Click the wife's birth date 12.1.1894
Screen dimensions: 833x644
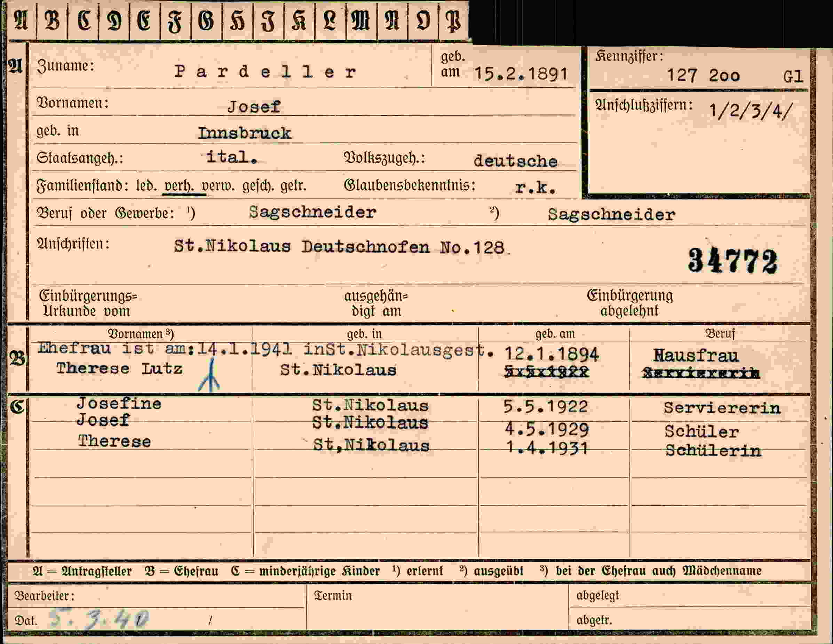(552, 354)
